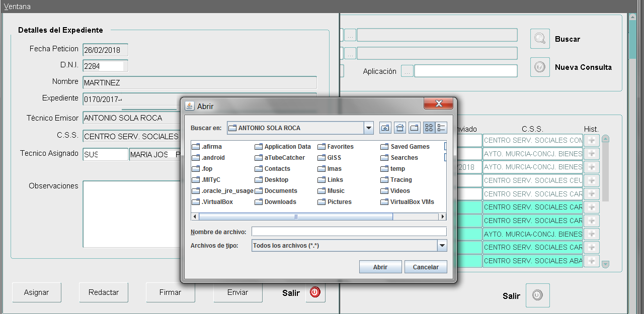Click the horizontal scrollbar in file list

(x=296, y=217)
